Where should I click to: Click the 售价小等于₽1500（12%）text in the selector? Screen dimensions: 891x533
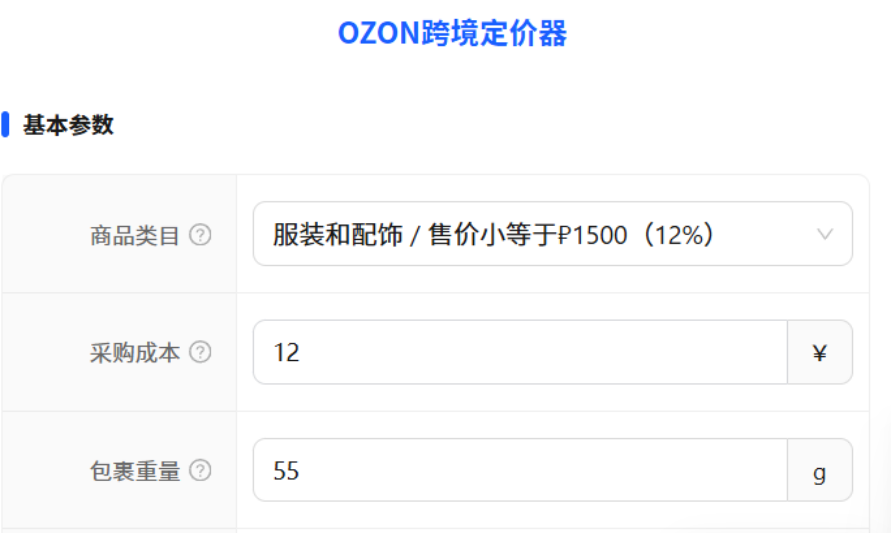click(x=573, y=235)
